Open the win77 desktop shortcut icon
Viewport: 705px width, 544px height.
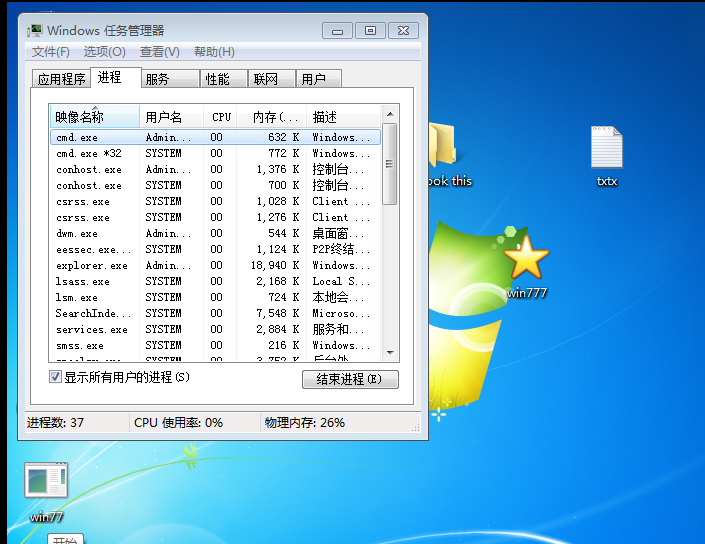coord(46,480)
